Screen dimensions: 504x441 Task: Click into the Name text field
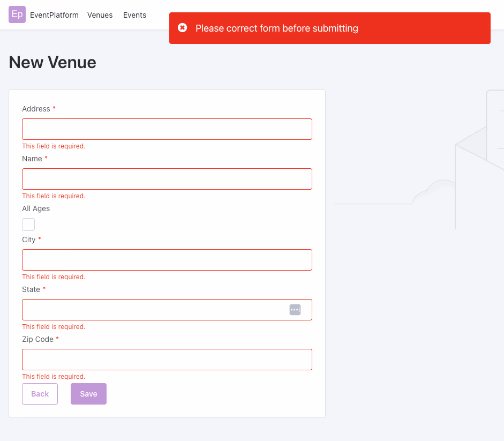167,179
